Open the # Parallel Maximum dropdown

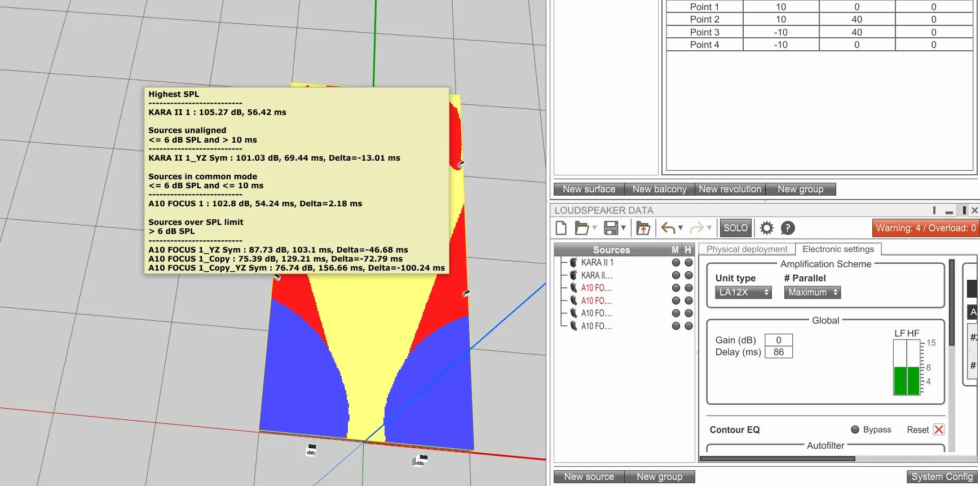pos(812,292)
